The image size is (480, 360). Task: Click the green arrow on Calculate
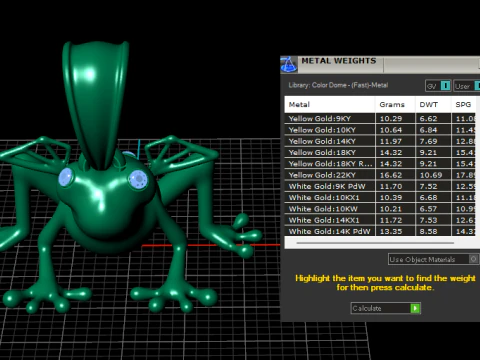(415, 308)
